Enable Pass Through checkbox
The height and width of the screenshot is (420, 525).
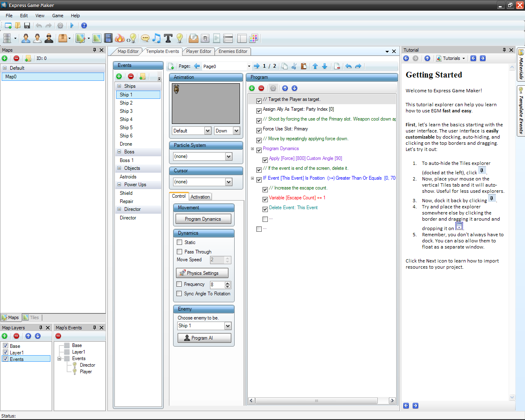[179, 252]
